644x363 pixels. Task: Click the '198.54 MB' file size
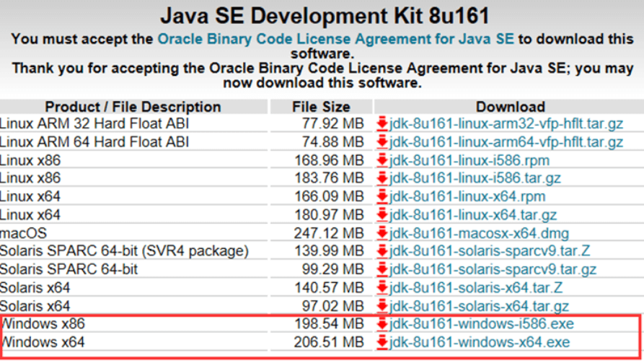coord(330,324)
